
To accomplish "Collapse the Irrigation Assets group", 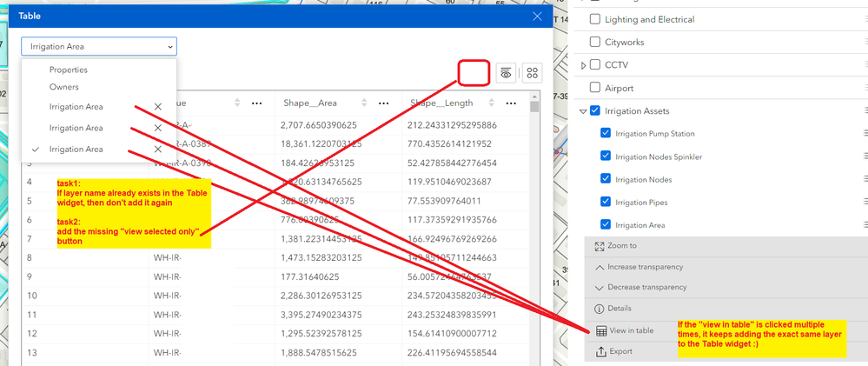I will (583, 111).
